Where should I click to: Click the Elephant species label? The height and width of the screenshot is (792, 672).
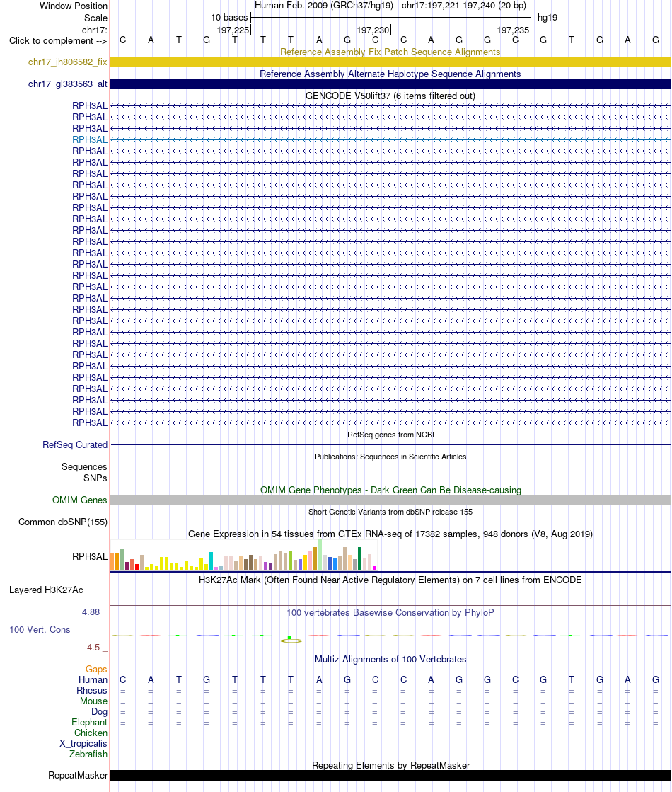pos(89,723)
